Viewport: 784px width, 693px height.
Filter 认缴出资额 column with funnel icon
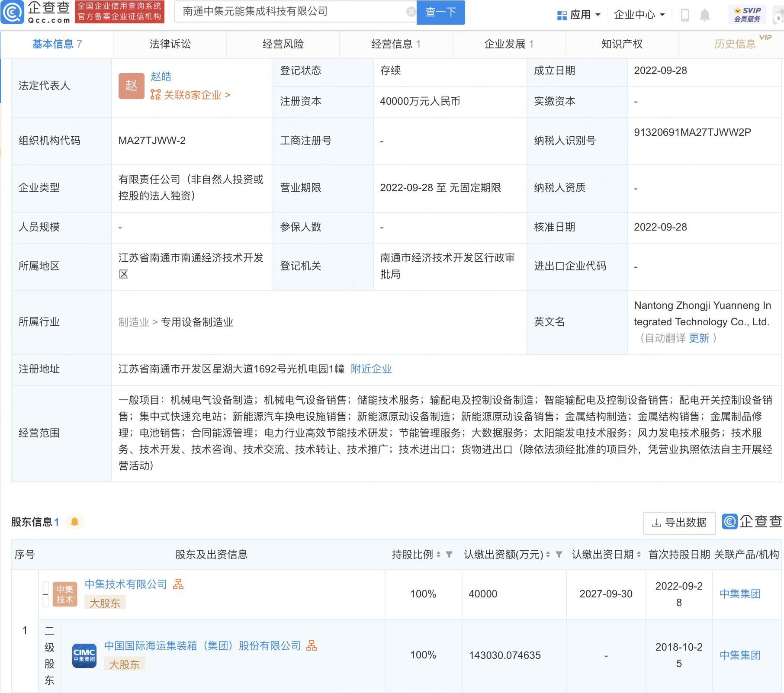559,555
